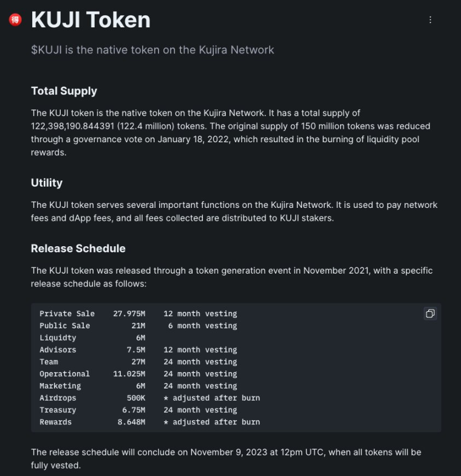Click the Airdrops 500K line
461x476 pixels.
[x=150, y=398]
